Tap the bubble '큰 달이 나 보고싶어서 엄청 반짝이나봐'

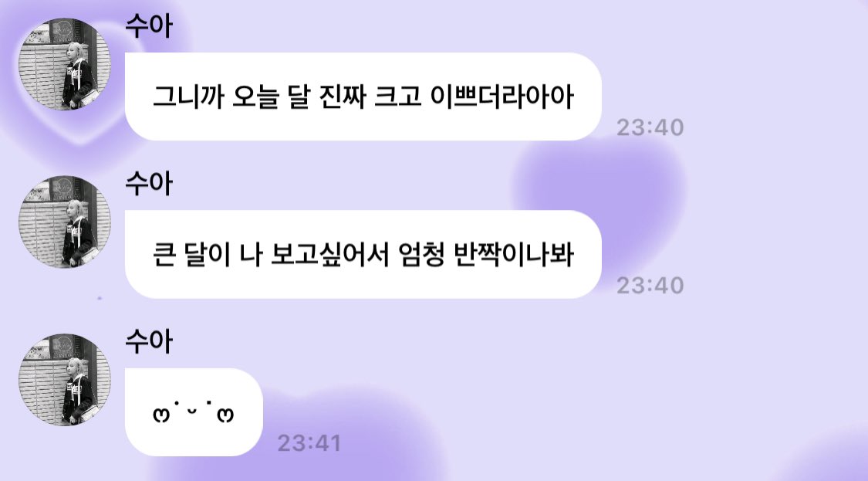(363, 254)
